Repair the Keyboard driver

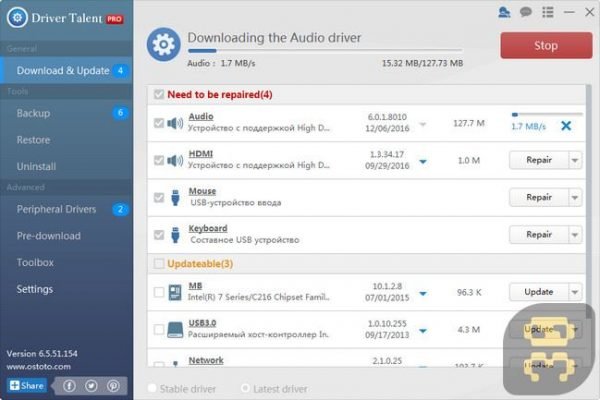coord(539,235)
